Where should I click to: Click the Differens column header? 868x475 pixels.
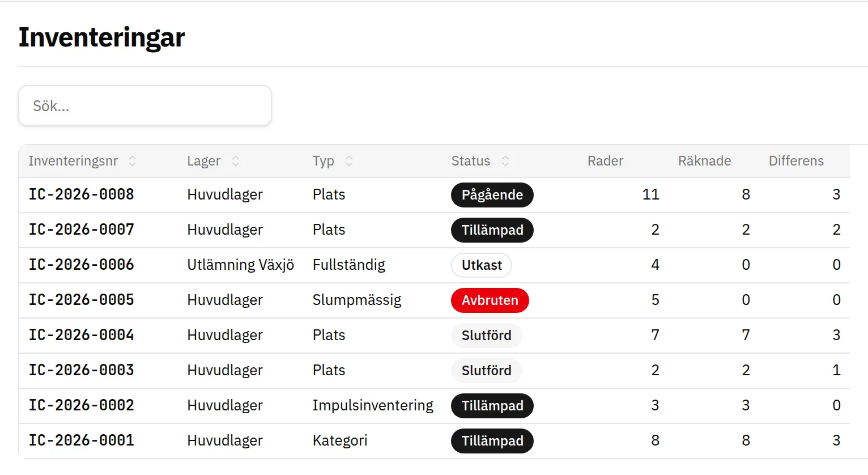click(796, 161)
